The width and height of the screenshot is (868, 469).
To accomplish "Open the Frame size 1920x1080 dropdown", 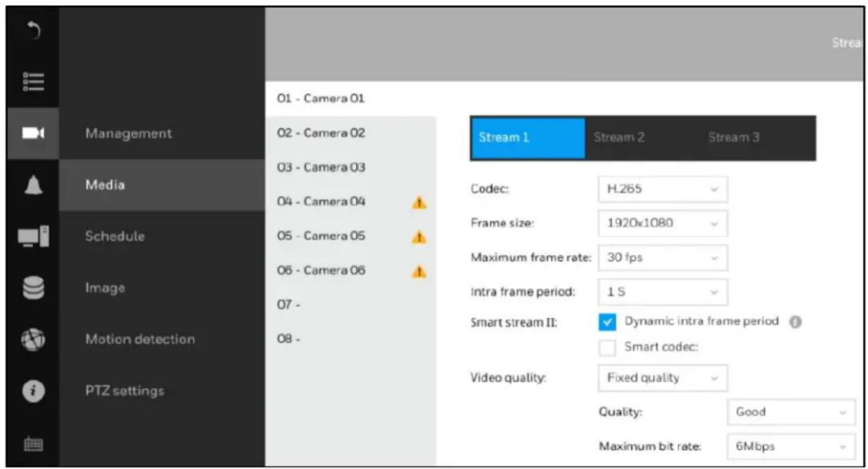I will click(x=663, y=224).
